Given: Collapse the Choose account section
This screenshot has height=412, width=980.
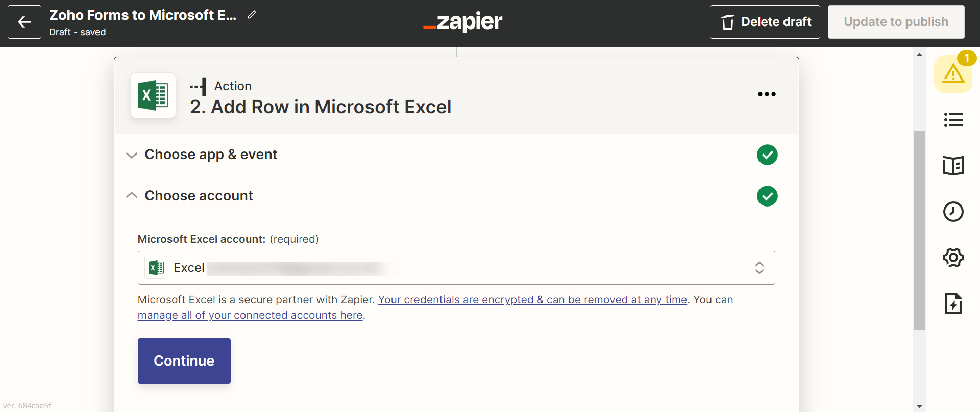Looking at the screenshot, I should coord(199,196).
